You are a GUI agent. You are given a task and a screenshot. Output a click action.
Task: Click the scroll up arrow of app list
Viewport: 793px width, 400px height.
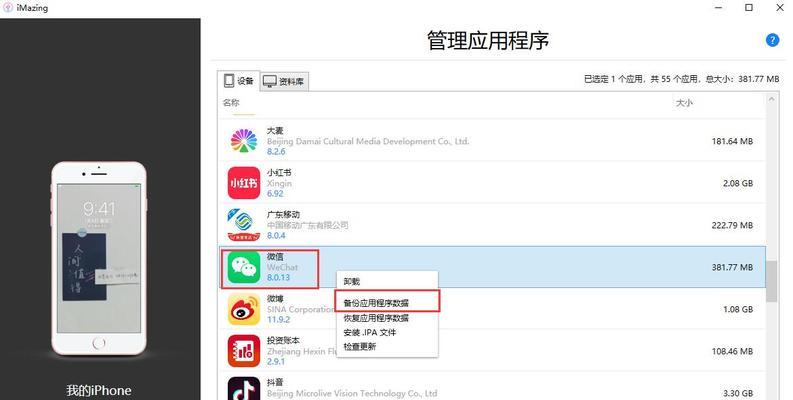pyautogui.click(x=771, y=100)
